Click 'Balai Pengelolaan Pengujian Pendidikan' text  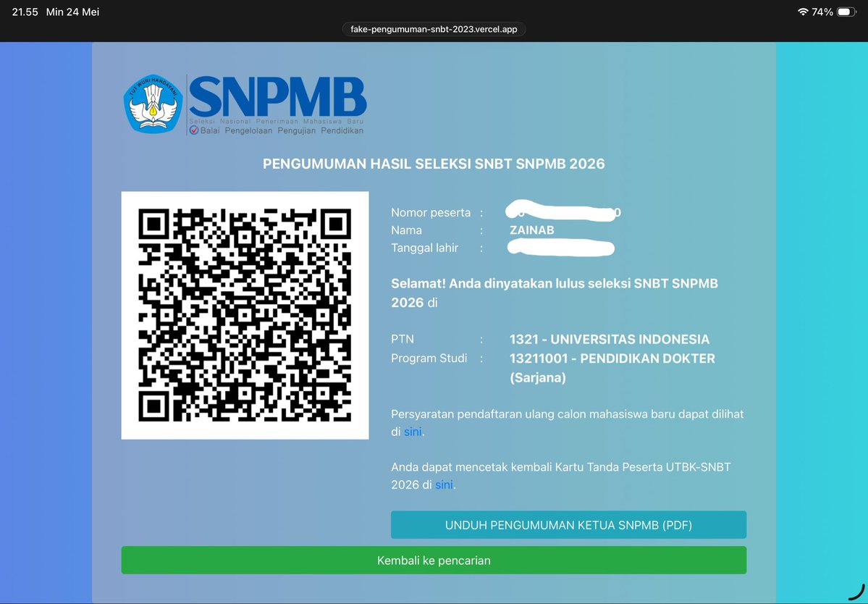[x=282, y=130]
